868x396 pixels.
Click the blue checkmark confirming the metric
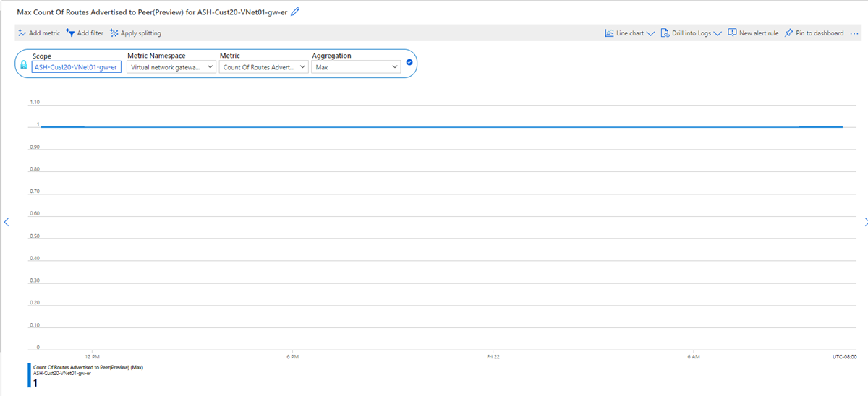pos(409,63)
